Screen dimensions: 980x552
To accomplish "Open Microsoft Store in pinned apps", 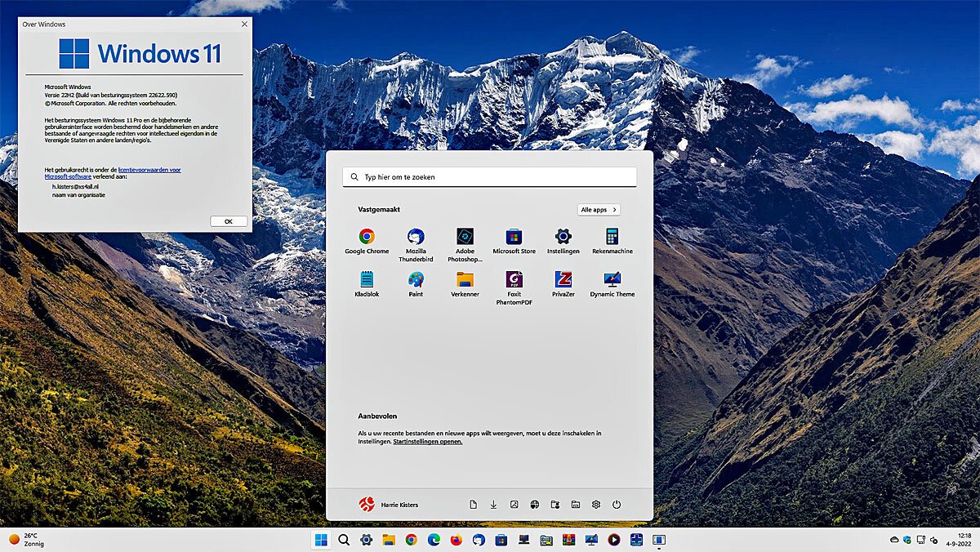I will 514,242.
